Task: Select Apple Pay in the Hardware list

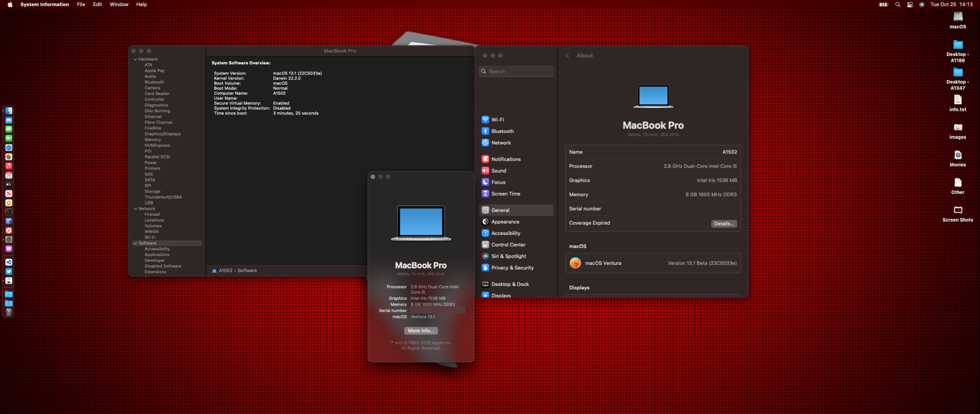Action: pyautogui.click(x=154, y=71)
